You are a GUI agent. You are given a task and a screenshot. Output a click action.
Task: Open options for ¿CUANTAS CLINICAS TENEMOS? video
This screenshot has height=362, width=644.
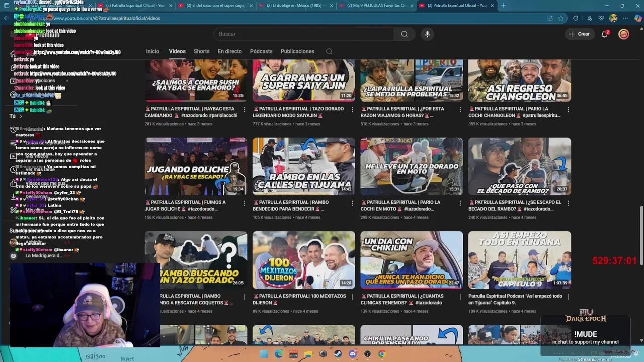click(460, 297)
